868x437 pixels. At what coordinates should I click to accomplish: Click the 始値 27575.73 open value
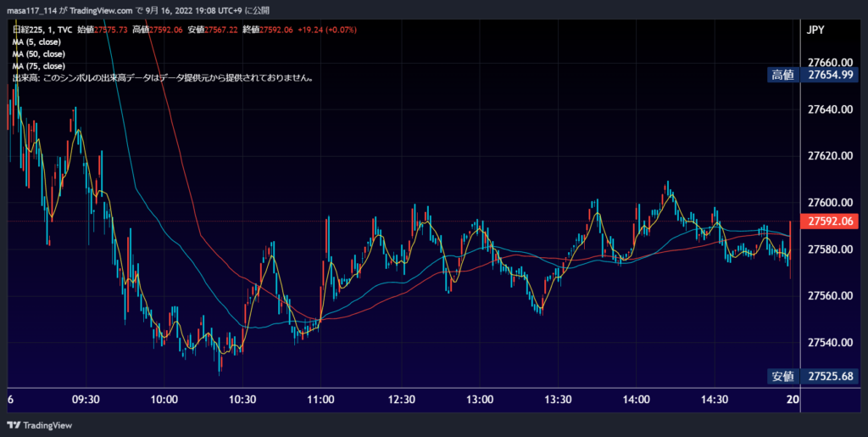tap(103, 30)
